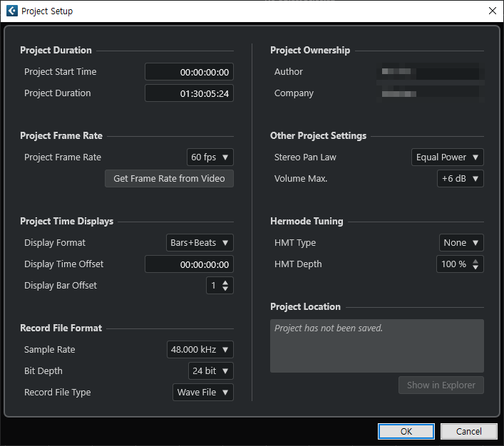Open the Sample Rate dropdown

coord(200,349)
